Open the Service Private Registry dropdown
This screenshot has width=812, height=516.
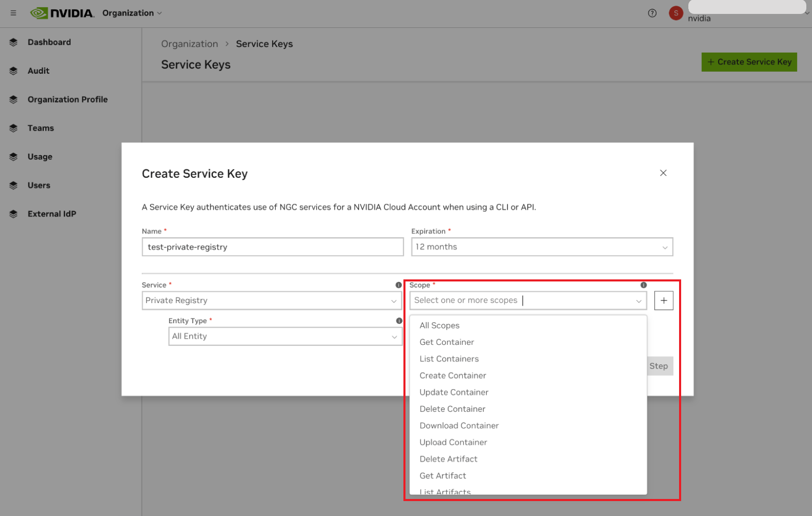[x=272, y=301]
